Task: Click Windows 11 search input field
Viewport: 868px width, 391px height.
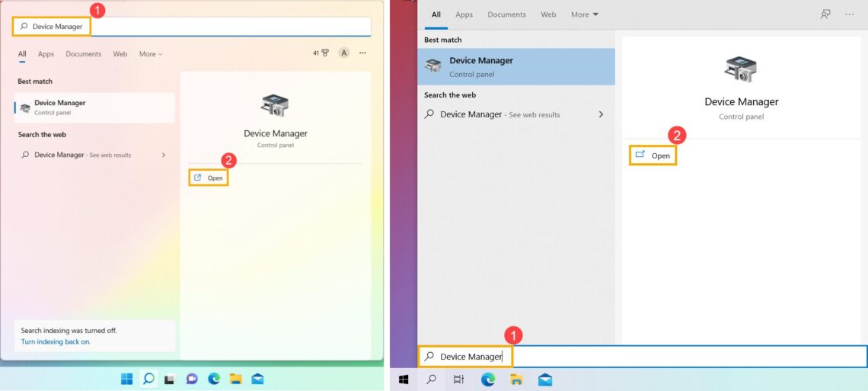Action: coord(192,27)
